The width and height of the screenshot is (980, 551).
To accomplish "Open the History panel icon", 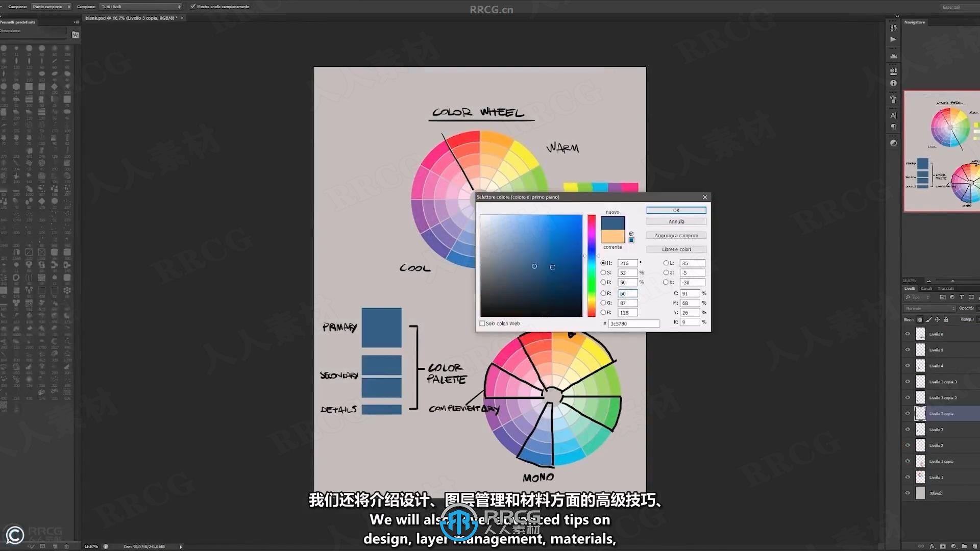I will point(893,28).
